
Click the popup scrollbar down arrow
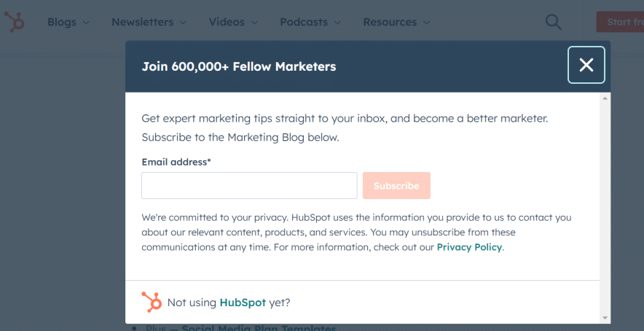tap(604, 318)
